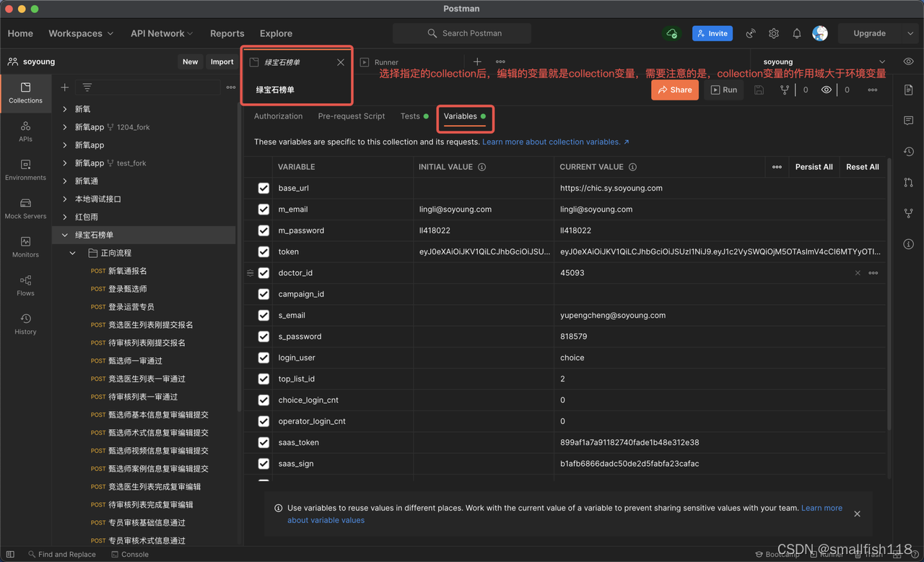924x562 pixels.
Task: Switch to the Tests tab
Action: [414, 116]
